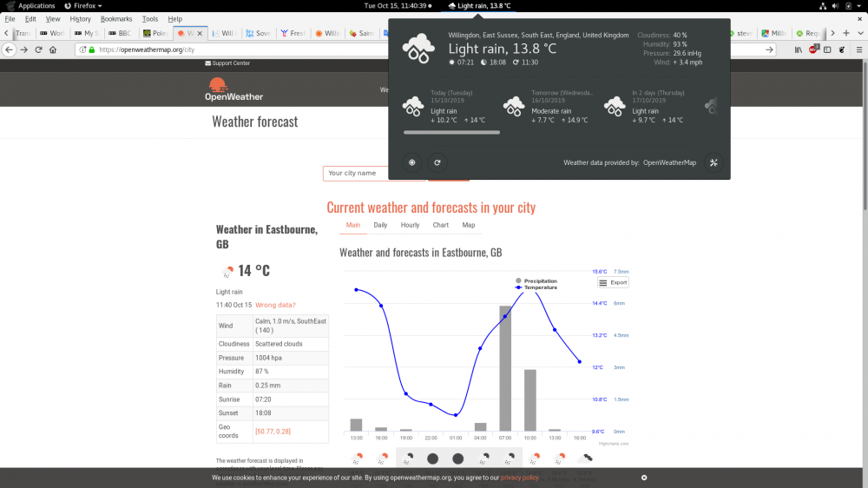
Task: Switch to the Hourly forecast tab
Action: pos(410,225)
